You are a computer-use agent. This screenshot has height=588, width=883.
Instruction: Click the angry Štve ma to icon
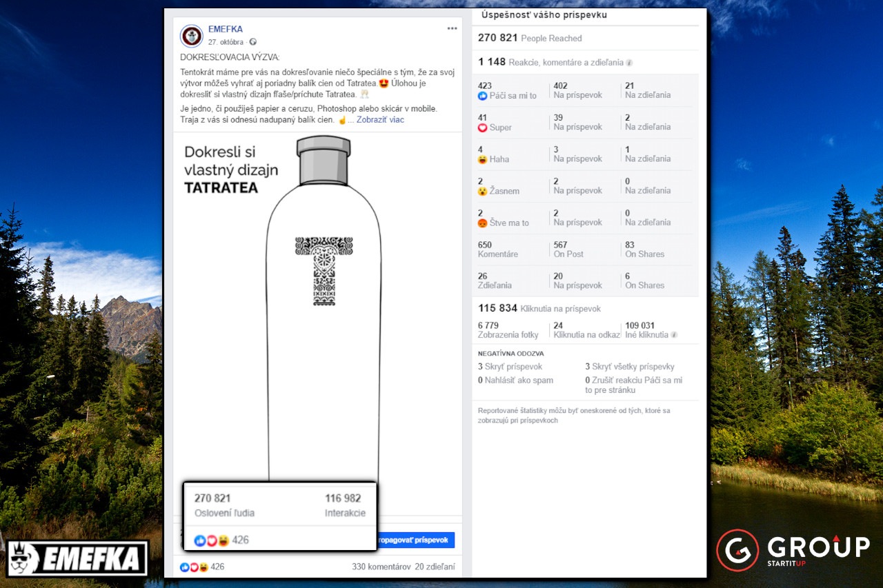483,223
